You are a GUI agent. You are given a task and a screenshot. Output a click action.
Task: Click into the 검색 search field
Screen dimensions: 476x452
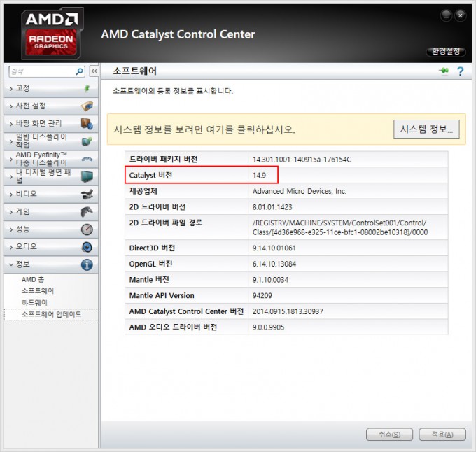[x=41, y=71]
